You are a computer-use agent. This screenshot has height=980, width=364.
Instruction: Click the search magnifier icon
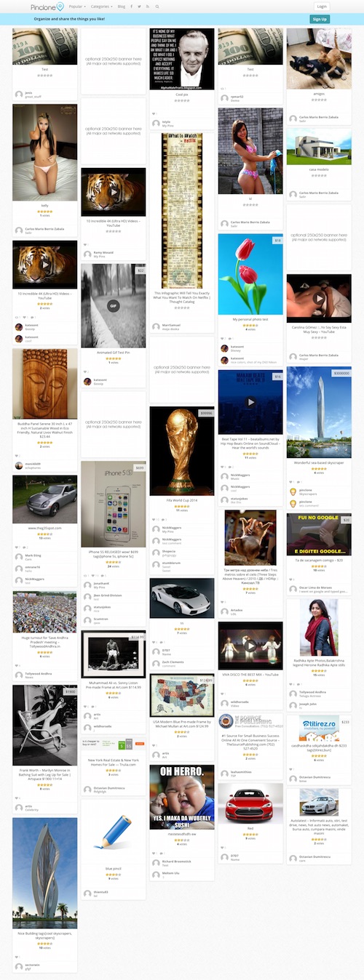(157, 7)
